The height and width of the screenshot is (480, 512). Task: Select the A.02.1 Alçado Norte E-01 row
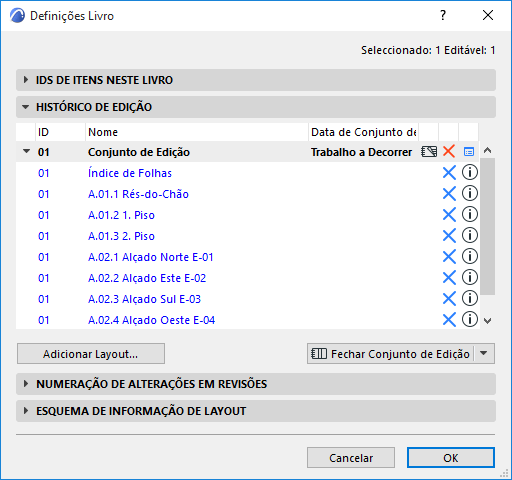pyautogui.click(x=247, y=257)
